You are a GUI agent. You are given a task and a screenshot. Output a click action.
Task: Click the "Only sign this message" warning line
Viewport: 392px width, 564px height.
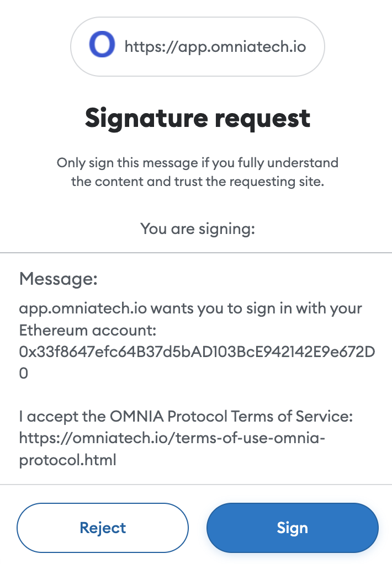pos(197,163)
